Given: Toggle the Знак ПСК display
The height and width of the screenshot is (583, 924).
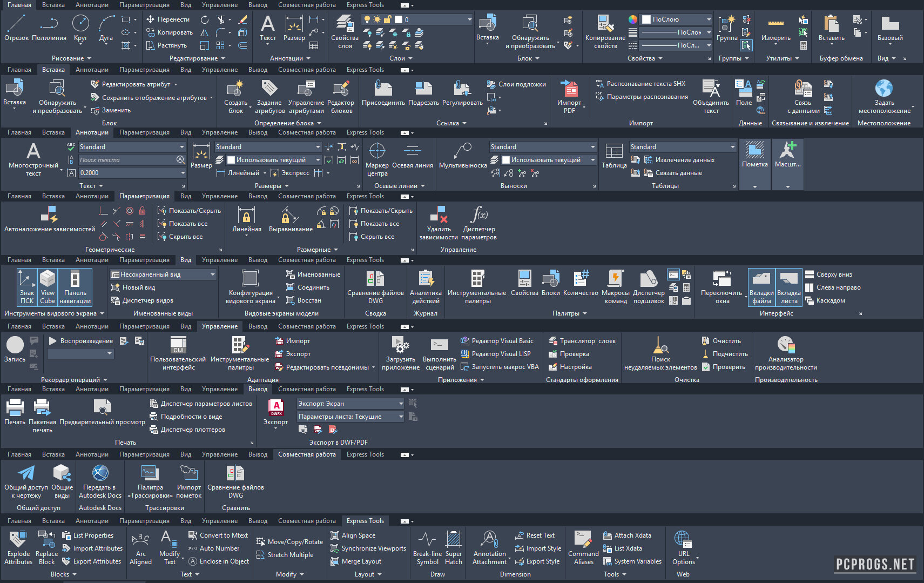Looking at the screenshot, I should (27, 287).
